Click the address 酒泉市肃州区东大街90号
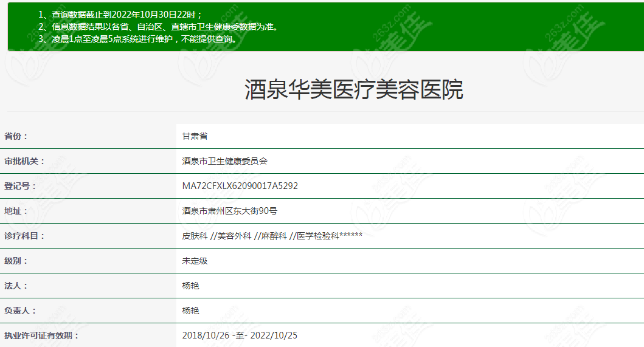Viewport: 644px width, 347px height. tap(229, 211)
